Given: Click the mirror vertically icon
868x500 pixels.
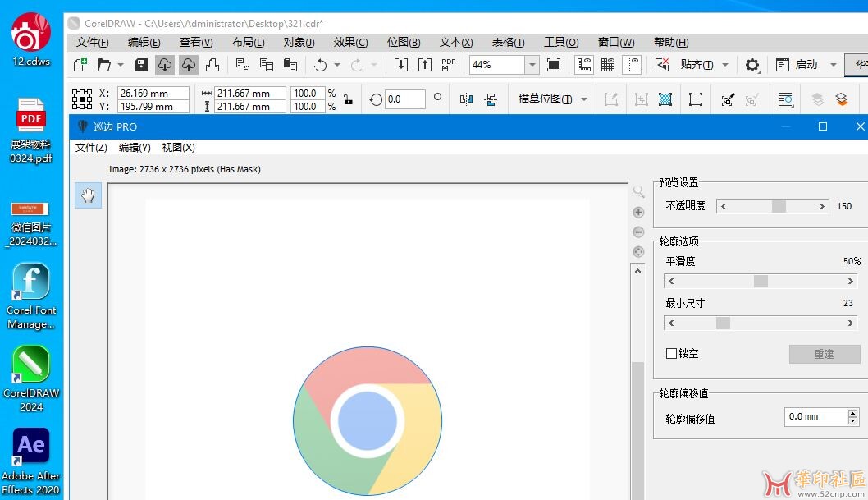Looking at the screenshot, I should 491,99.
